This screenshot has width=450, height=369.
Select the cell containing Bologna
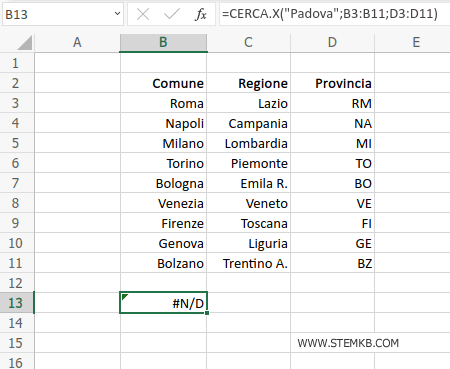pyautogui.click(x=164, y=183)
